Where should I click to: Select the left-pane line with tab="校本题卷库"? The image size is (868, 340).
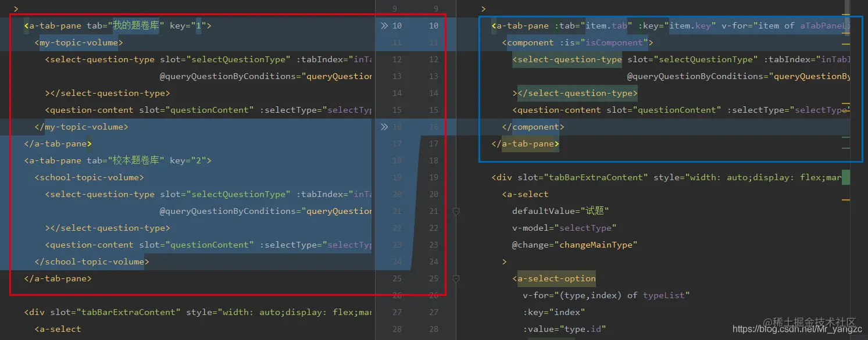point(118,160)
